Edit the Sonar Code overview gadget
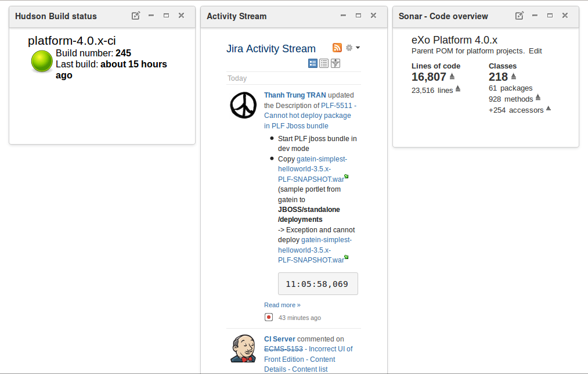588x374 pixels. click(x=520, y=16)
